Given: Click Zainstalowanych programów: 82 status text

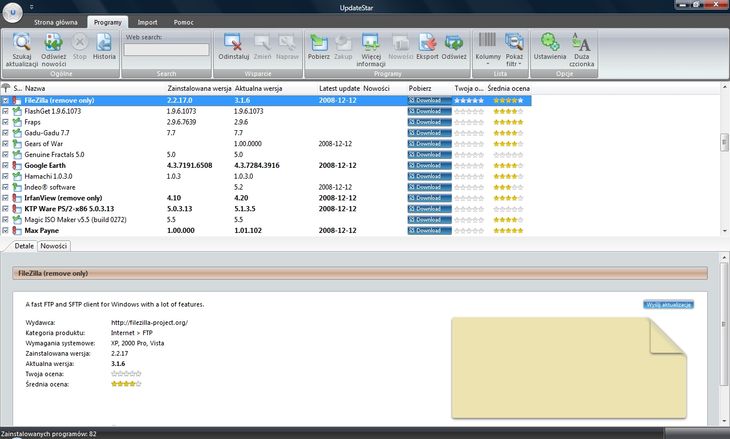Looking at the screenshot, I should [x=48, y=434].
